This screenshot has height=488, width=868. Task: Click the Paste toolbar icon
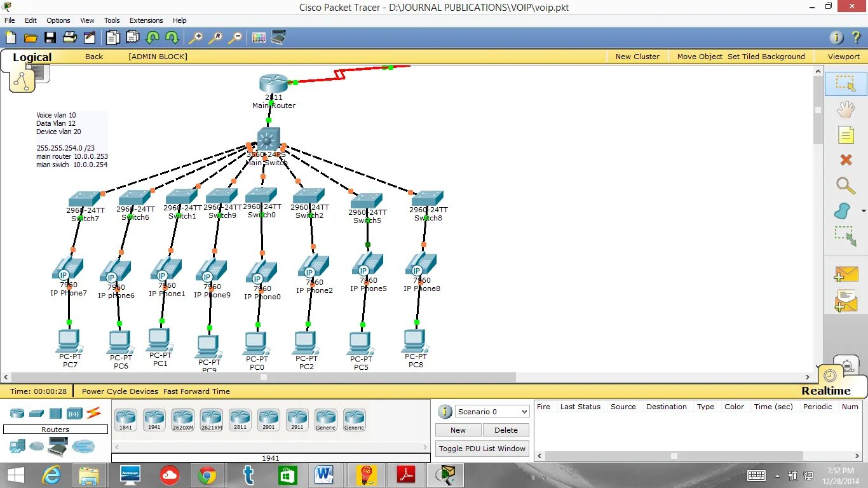[x=132, y=37]
